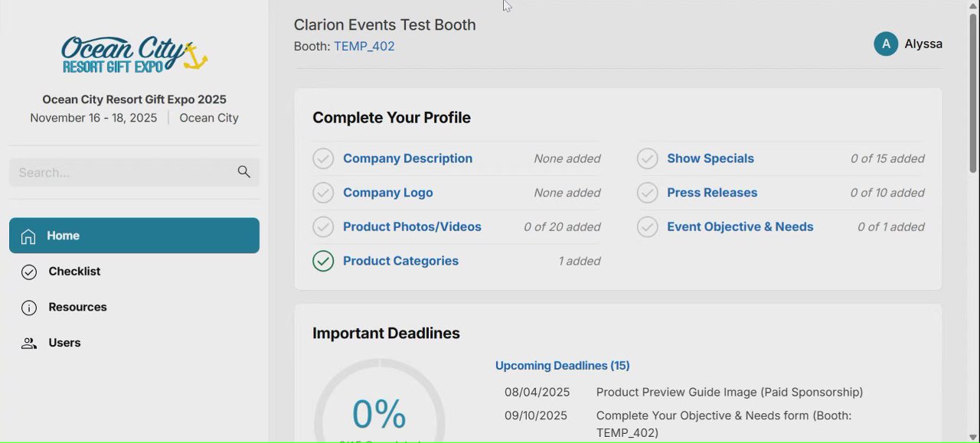
Task: Click the Home house icon
Action: tap(28, 236)
